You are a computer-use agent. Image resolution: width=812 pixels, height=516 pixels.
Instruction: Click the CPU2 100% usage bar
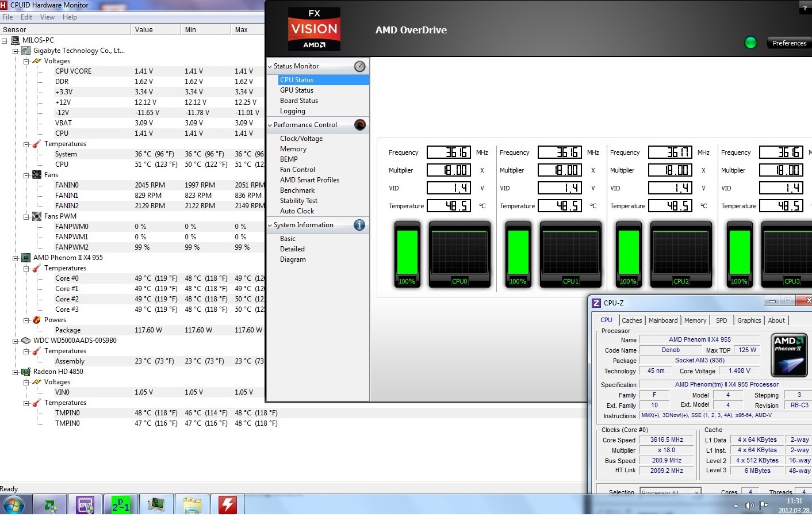[628, 254]
